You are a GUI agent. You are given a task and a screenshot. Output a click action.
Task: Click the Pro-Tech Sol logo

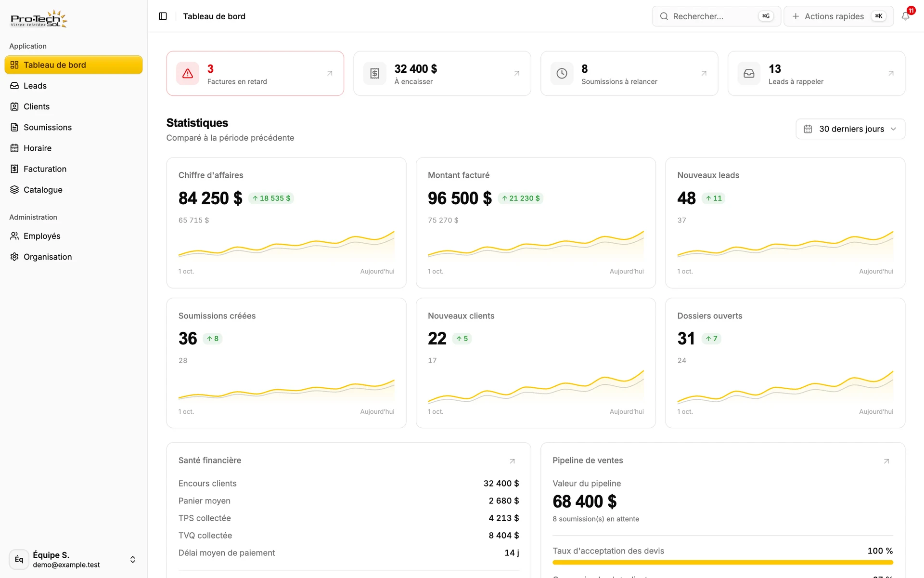click(39, 19)
